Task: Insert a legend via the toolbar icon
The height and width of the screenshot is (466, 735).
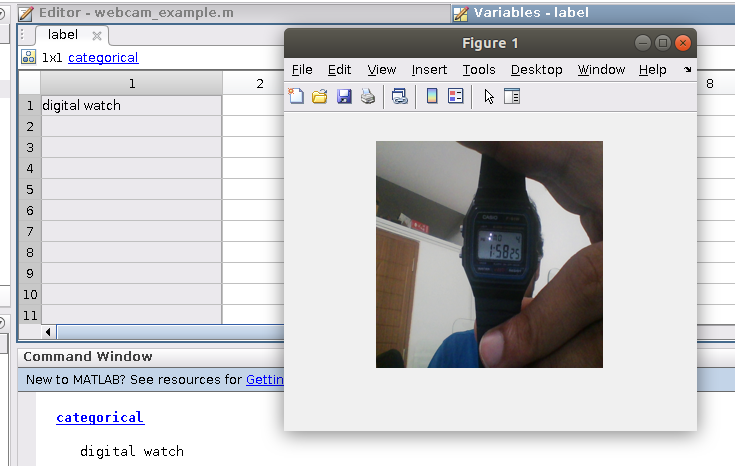Action: coord(456,97)
